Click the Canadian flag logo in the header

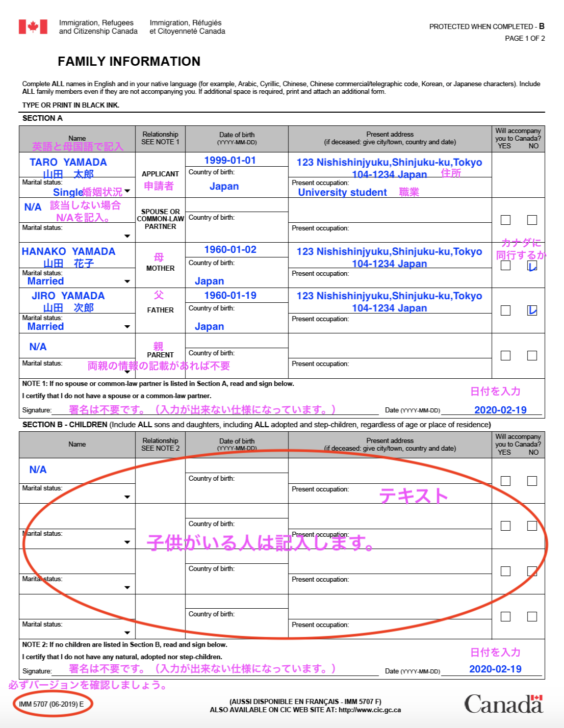33,27
